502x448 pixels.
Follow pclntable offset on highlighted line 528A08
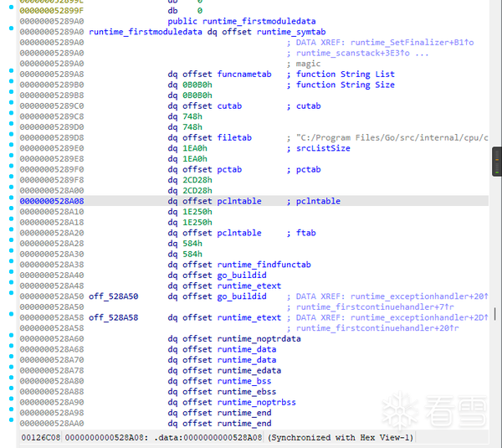click(239, 201)
